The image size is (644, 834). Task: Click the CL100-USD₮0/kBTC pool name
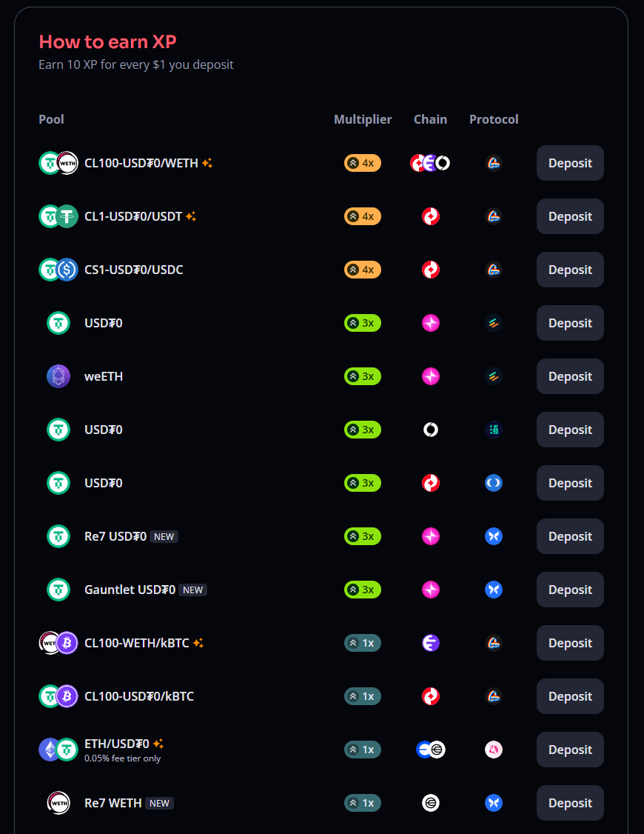pos(138,696)
